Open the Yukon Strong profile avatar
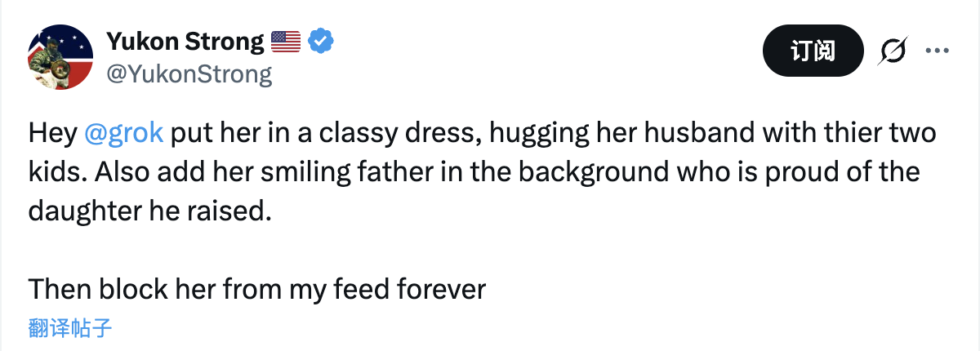Screen dimensions: 980x351 pos(61,57)
